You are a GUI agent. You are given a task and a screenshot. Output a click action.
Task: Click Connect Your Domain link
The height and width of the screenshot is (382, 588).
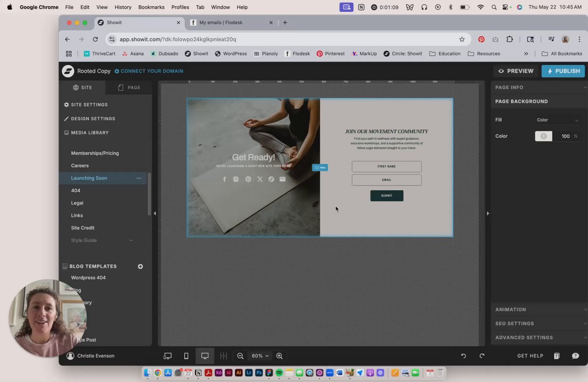[149, 71]
